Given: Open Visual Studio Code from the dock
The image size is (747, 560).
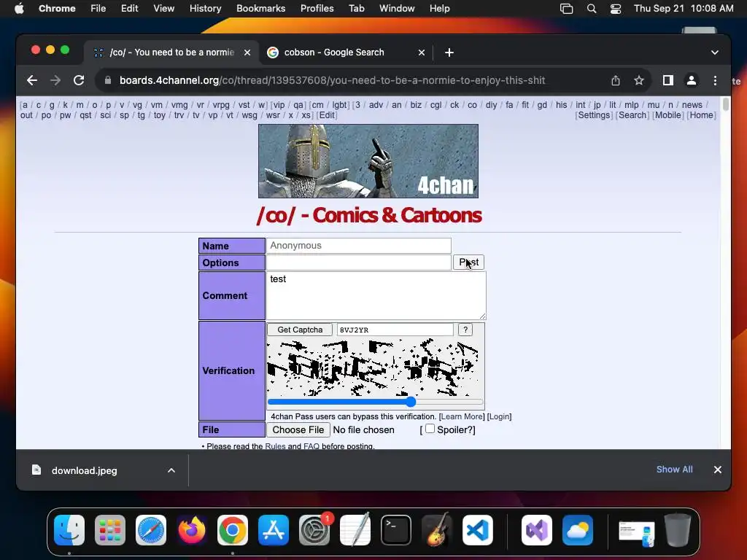Looking at the screenshot, I should [x=477, y=530].
